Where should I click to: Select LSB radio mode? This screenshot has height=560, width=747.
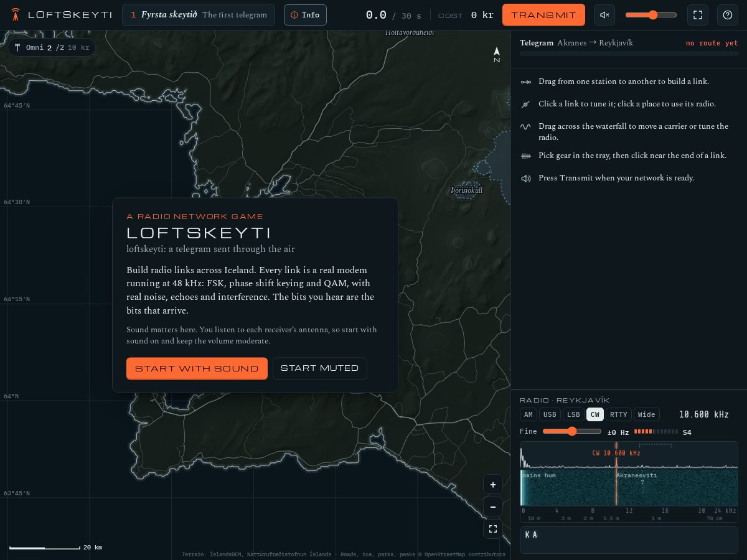coord(574,414)
